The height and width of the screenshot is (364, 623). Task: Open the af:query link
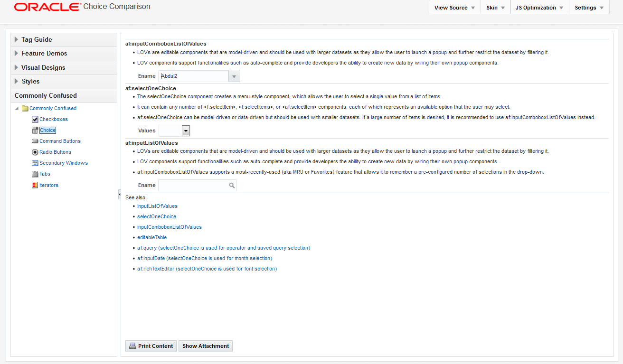point(224,248)
